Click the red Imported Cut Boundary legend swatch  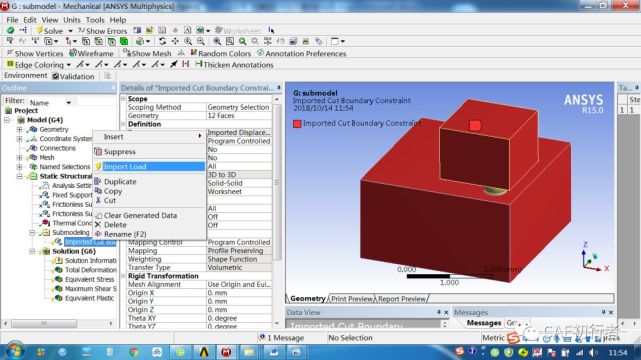click(x=297, y=123)
